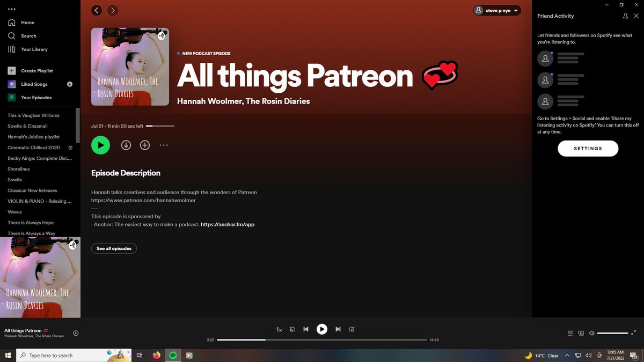Download the All things Patreon episode
This screenshot has width=644, height=362.
126,145
